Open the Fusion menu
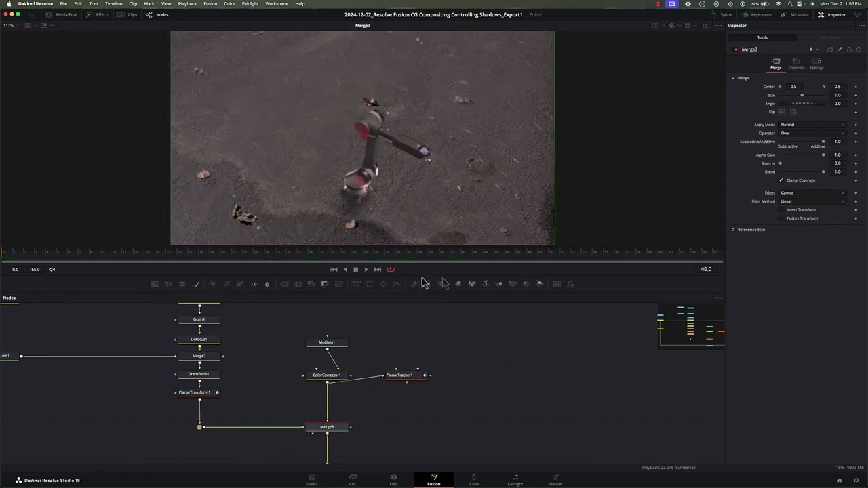868x488 pixels. pyautogui.click(x=210, y=4)
